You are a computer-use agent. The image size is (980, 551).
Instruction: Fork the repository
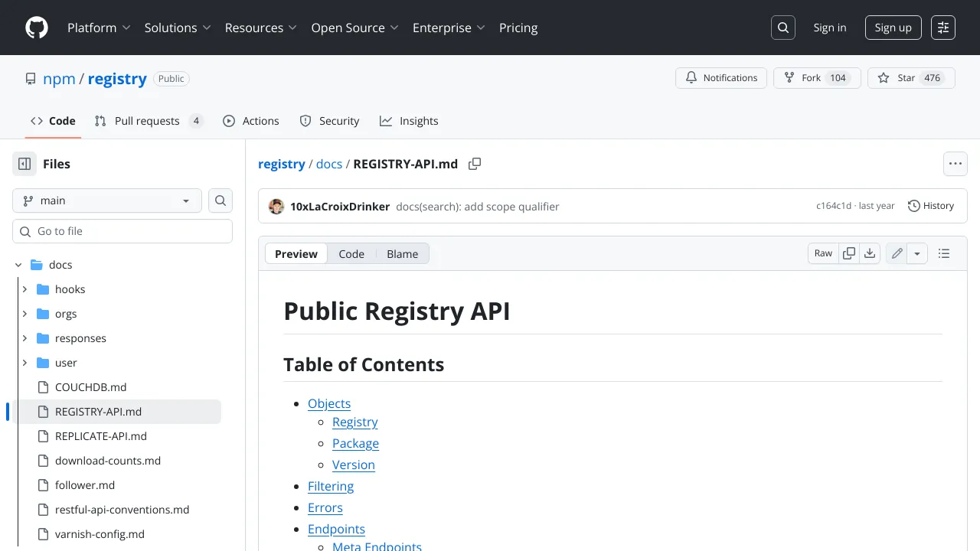(x=817, y=78)
